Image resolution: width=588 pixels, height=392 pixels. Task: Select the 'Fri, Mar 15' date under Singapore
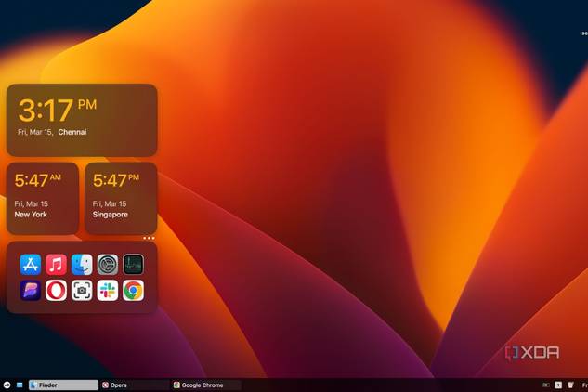click(x=110, y=203)
